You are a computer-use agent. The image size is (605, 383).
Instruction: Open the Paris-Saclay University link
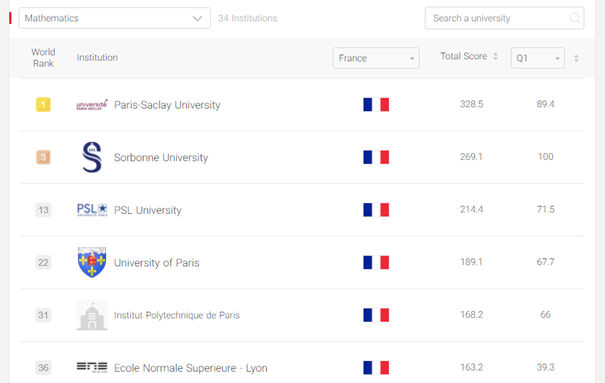click(x=167, y=105)
